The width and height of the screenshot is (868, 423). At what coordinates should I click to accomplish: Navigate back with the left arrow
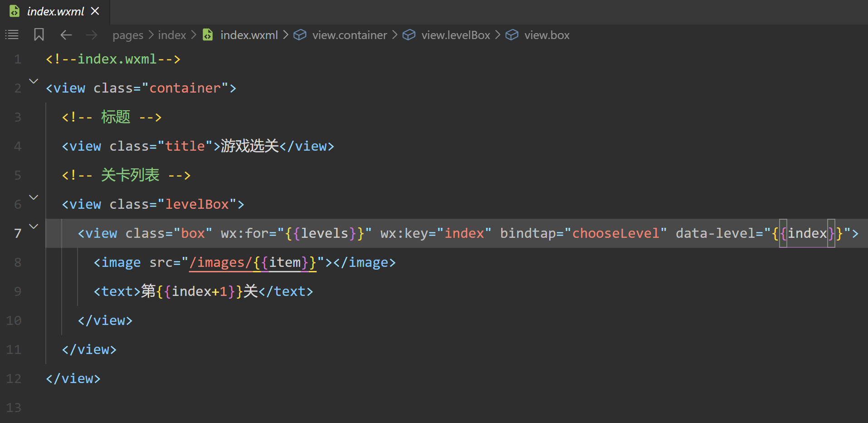click(x=66, y=35)
